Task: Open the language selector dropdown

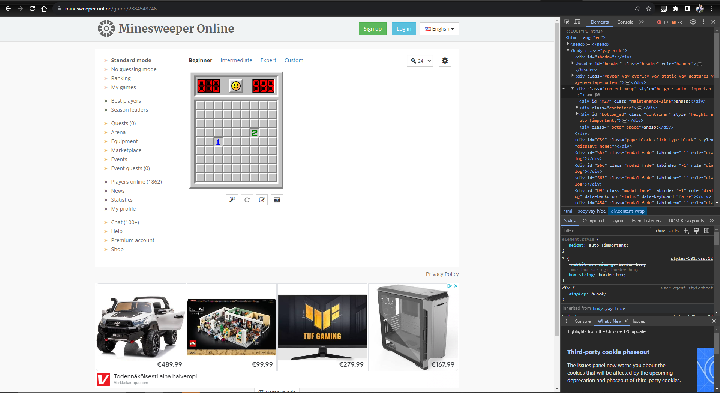Action: [x=439, y=29]
